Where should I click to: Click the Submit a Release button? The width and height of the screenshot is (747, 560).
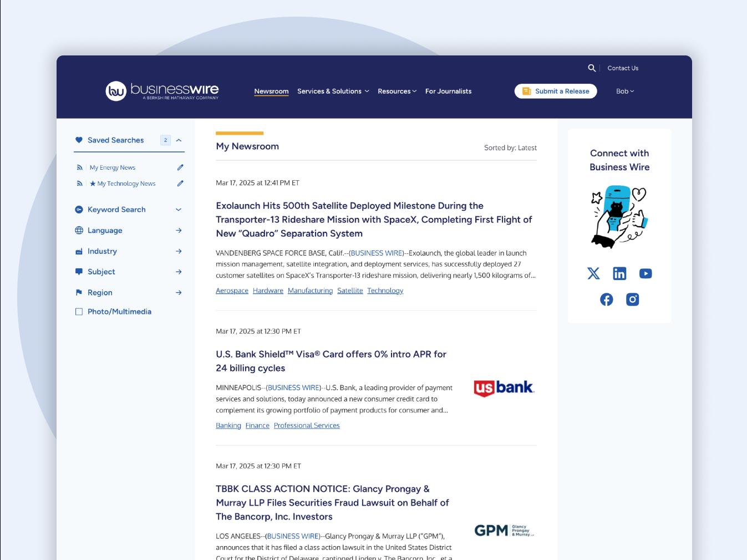coord(555,91)
